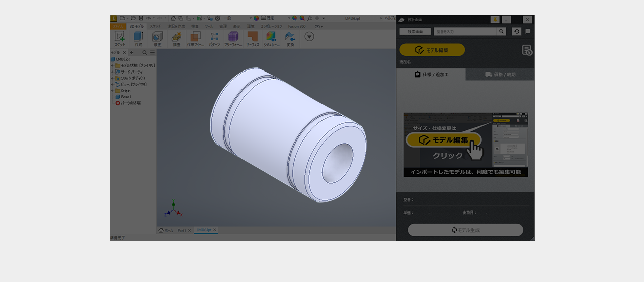Open the 作成 (Create) ribbon tool
This screenshot has height=282, width=644.
click(138, 38)
